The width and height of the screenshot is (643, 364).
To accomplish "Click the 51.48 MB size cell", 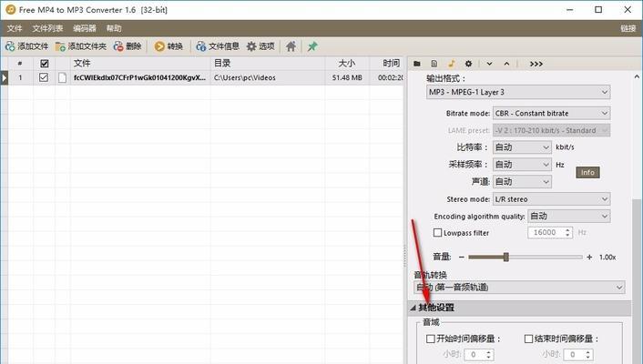I will click(x=347, y=77).
